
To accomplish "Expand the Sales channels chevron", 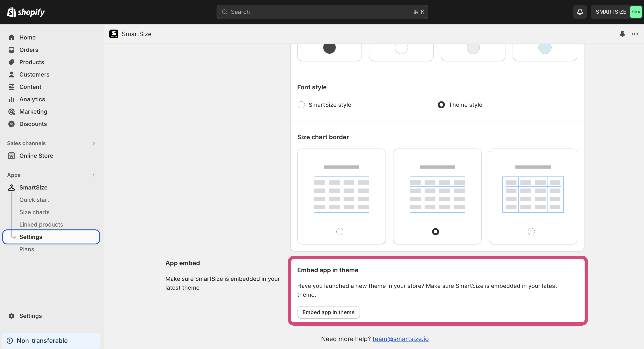I will 94,143.
